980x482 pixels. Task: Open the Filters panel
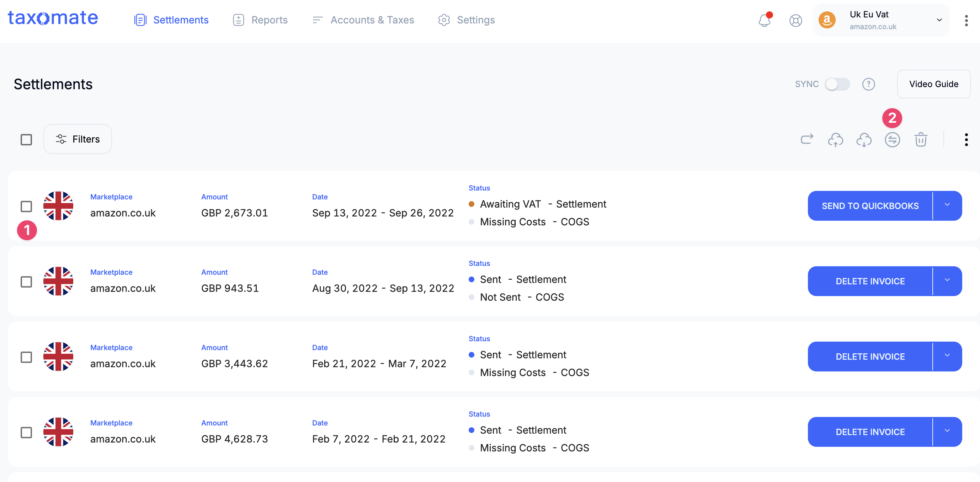tap(78, 139)
